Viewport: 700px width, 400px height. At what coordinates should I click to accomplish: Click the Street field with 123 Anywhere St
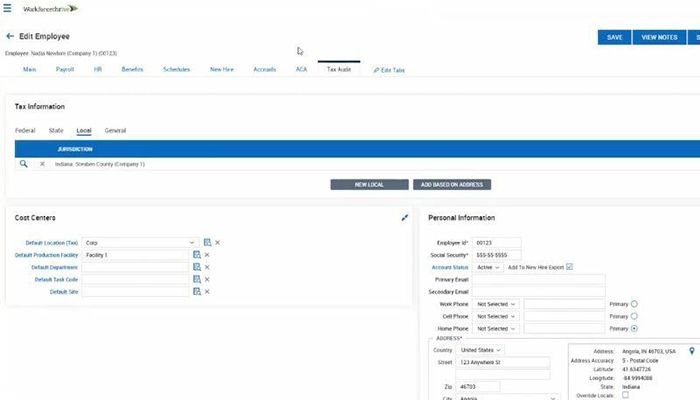[503, 362]
